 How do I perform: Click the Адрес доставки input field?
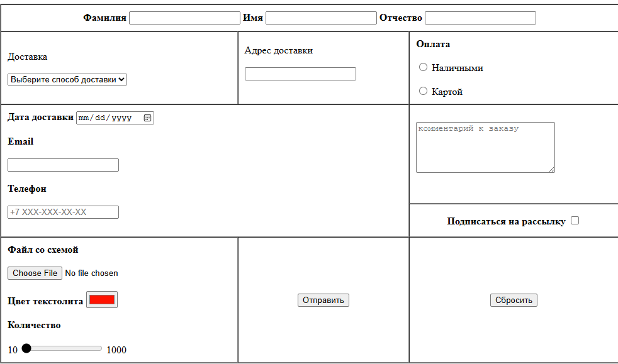(300, 74)
